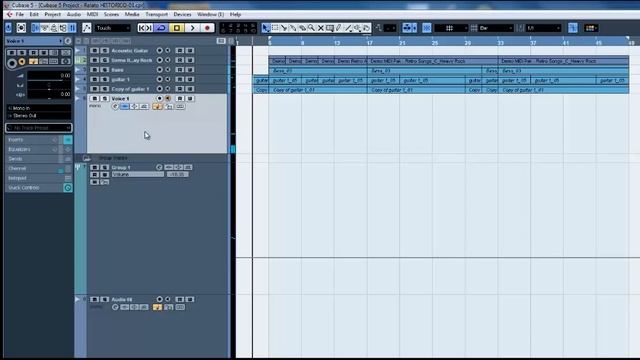Image resolution: width=640 pixels, height=360 pixels.
Task: Open the Snap type grid dropdown
Action: tap(451, 28)
